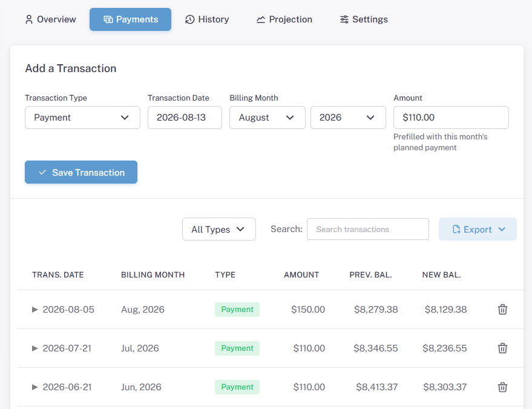Click the $8,346.55 previous balance value
The width and height of the screenshot is (532, 409).
click(x=376, y=348)
